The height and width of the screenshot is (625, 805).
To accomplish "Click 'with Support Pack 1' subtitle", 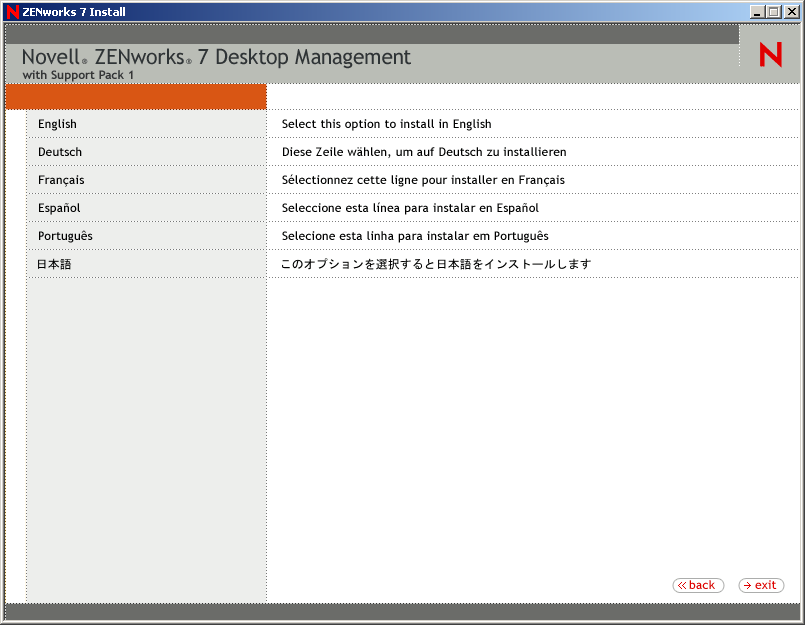I will (x=78, y=75).
